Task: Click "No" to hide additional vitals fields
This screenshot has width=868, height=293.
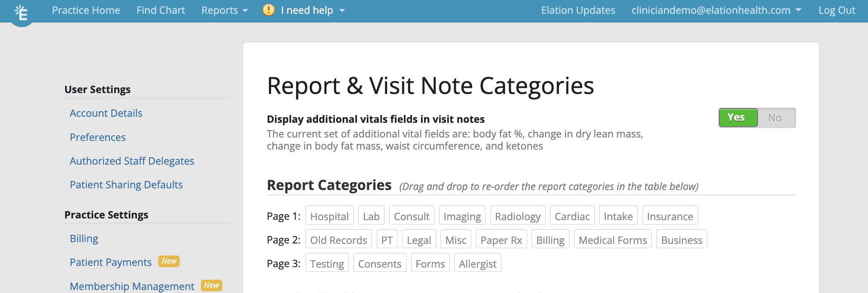Action: coord(774,117)
